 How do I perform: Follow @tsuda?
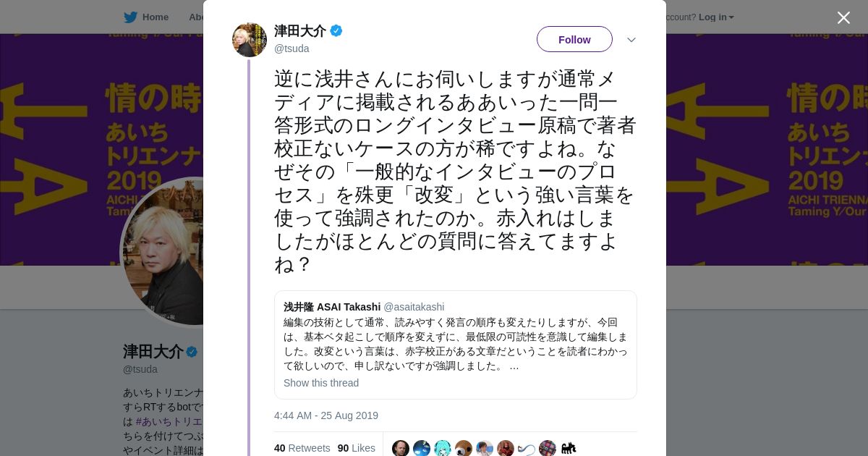click(x=574, y=39)
